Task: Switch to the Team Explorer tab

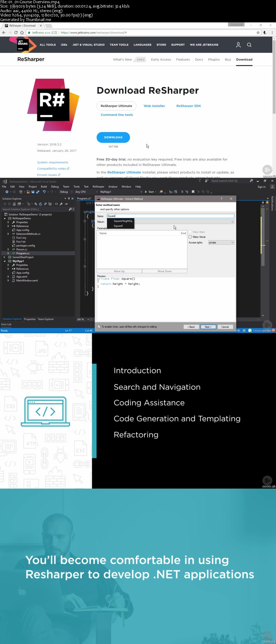Action: [x=46, y=319]
